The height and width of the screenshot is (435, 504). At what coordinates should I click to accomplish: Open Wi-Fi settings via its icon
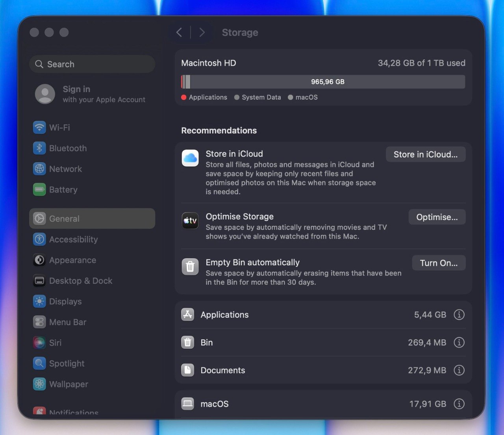[39, 128]
